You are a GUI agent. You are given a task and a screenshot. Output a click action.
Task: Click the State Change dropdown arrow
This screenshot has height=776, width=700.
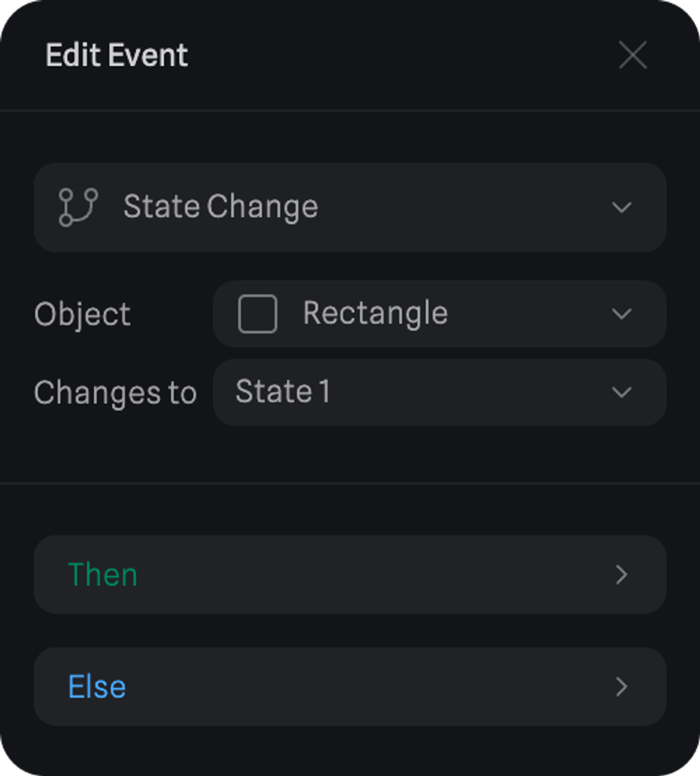click(622, 208)
